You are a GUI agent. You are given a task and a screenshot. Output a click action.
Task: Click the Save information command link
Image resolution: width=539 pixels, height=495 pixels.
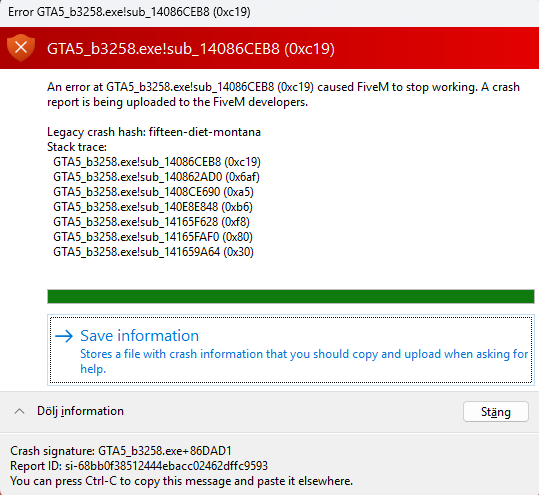tap(291, 350)
